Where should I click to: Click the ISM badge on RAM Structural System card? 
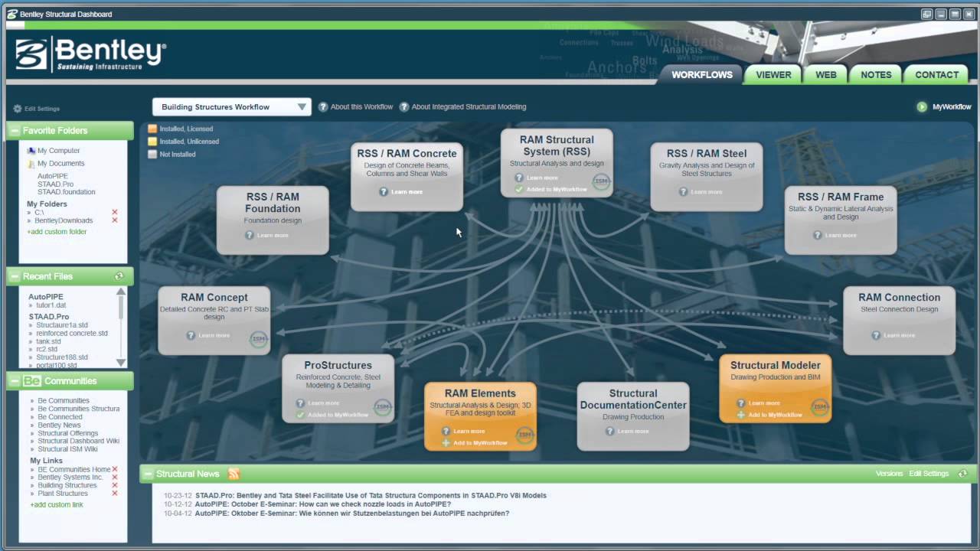pos(601,182)
